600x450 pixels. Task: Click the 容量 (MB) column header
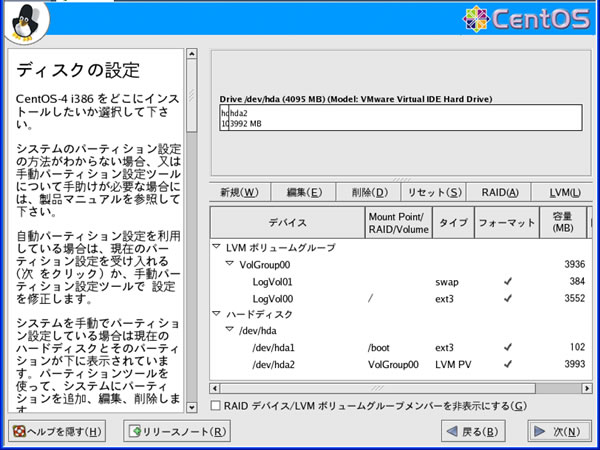click(563, 223)
